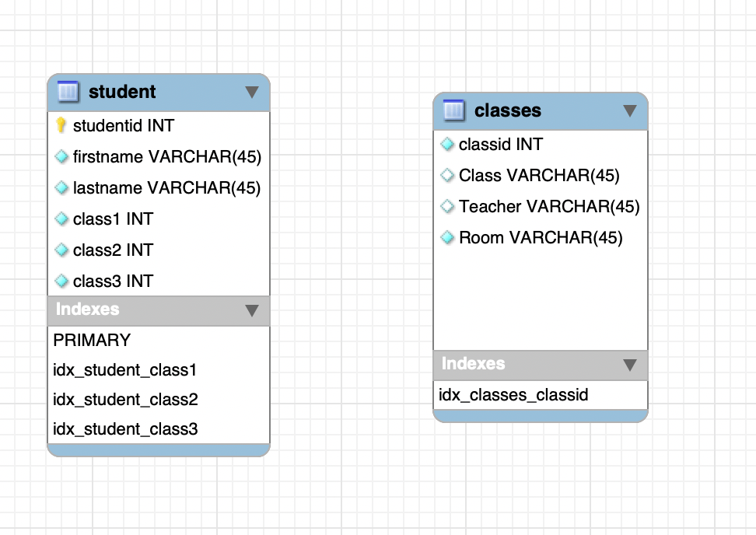756x535 pixels.
Task: Click the diamond icon next to Teacher
Action: pos(447,206)
